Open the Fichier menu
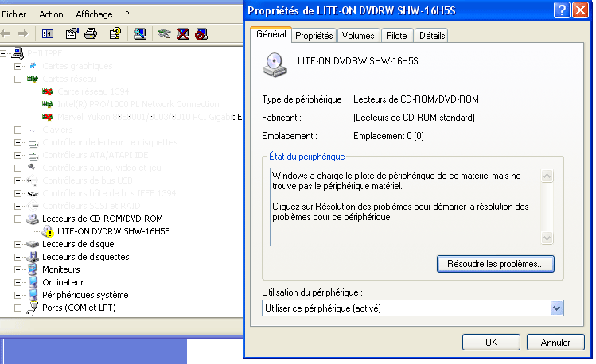 pos(14,14)
